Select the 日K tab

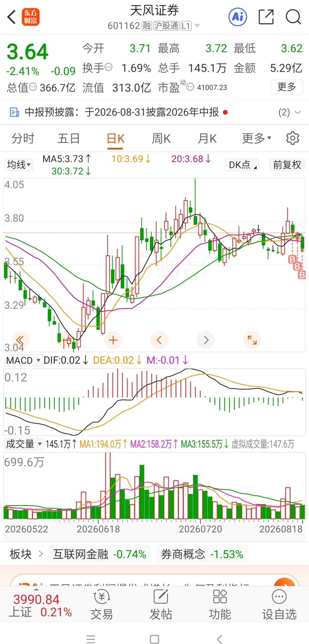pyautogui.click(x=115, y=139)
